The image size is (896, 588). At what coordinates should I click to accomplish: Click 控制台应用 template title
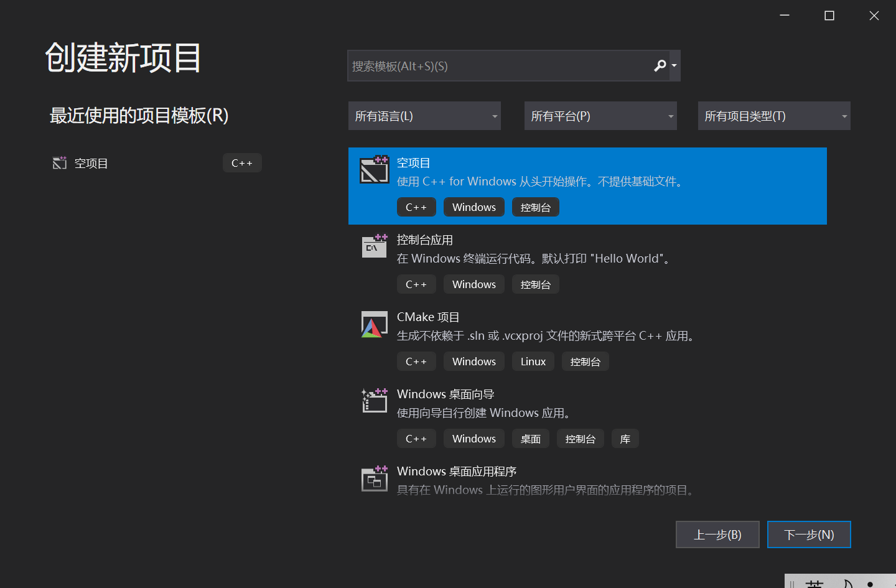pos(425,240)
